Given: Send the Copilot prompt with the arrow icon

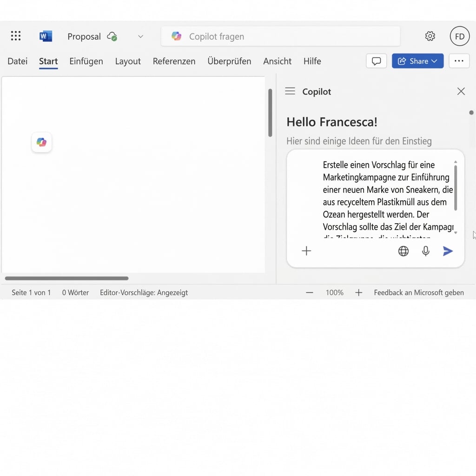Looking at the screenshot, I should click(448, 251).
